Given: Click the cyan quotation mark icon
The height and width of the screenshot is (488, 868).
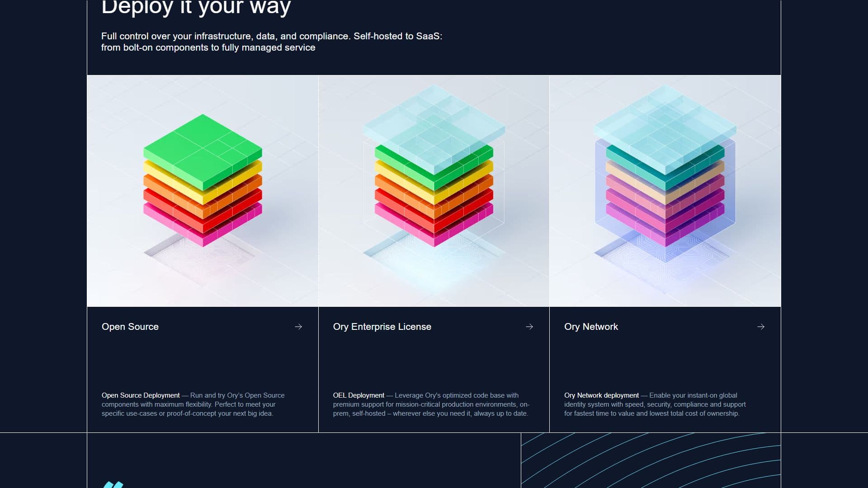Looking at the screenshot, I should [x=113, y=484].
